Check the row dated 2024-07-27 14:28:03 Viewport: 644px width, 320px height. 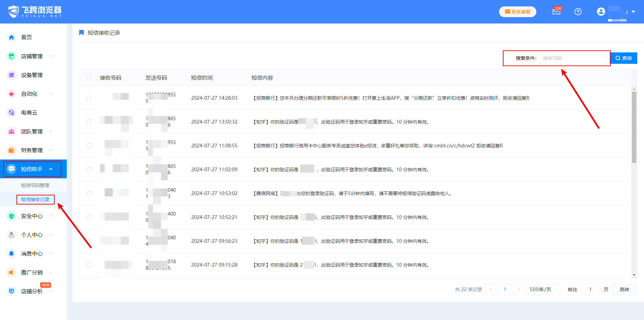[89, 98]
